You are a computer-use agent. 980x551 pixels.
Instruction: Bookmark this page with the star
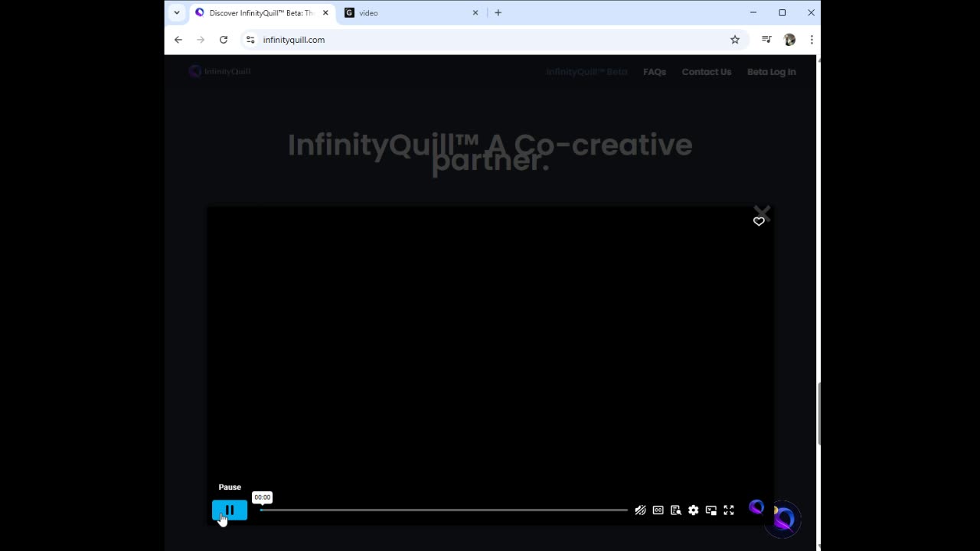(x=735, y=40)
